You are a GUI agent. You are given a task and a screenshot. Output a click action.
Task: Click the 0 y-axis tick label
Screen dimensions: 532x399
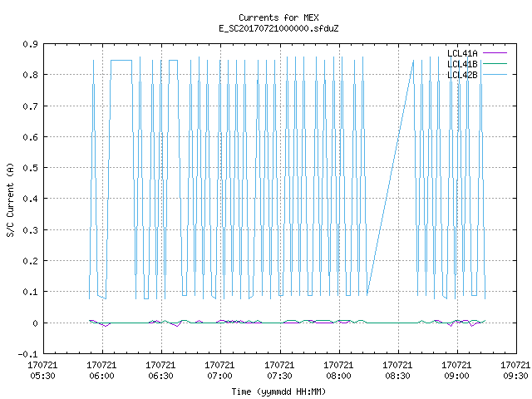tap(35, 323)
